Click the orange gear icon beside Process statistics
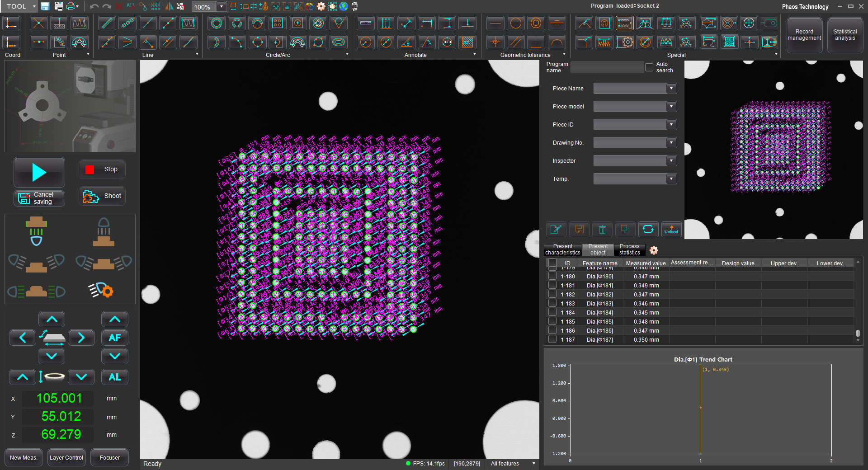 tap(654, 250)
